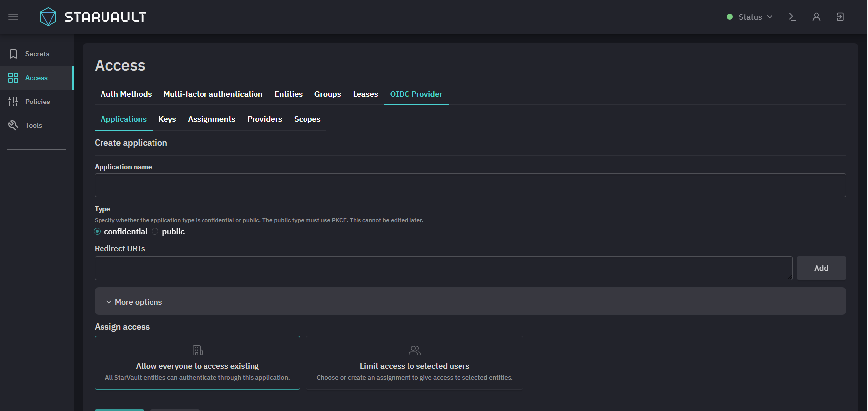Click the Add redirect URI button
The image size is (868, 411).
click(821, 268)
